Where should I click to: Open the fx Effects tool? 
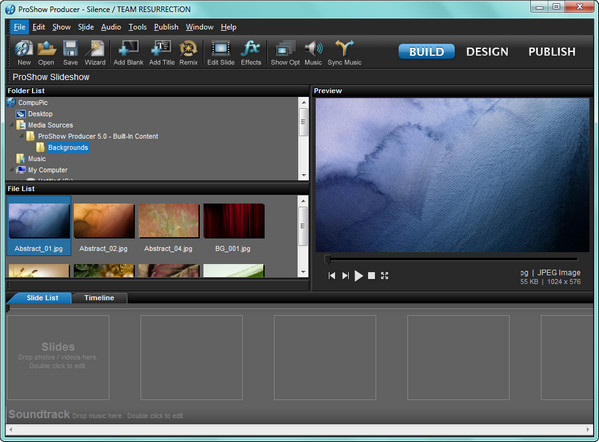[251, 52]
